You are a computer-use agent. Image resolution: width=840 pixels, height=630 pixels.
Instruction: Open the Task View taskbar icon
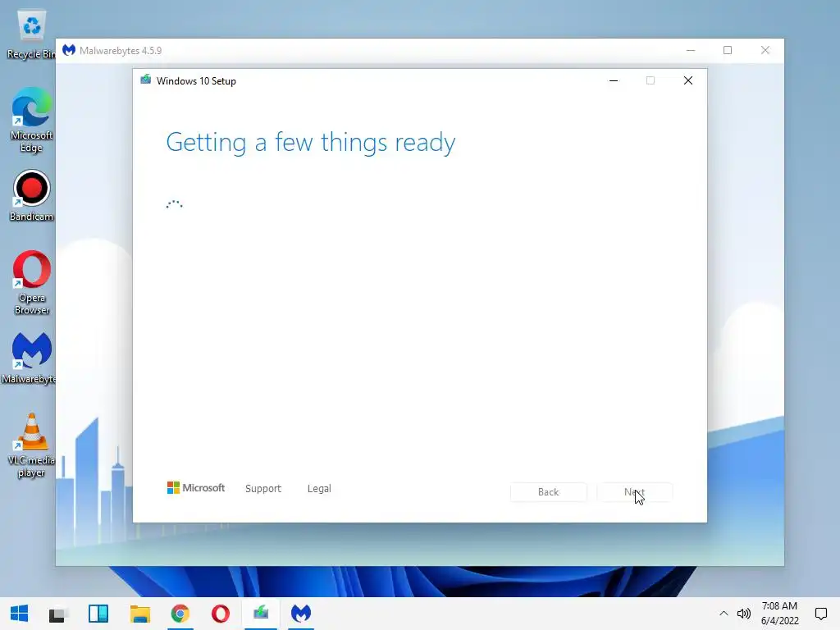point(57,614)
